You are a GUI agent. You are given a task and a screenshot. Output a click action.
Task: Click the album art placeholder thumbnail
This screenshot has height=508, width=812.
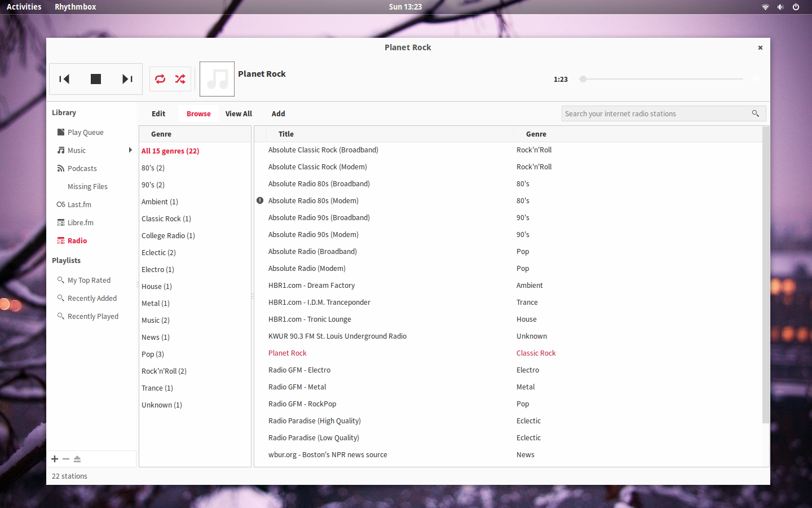click(217, 79)
